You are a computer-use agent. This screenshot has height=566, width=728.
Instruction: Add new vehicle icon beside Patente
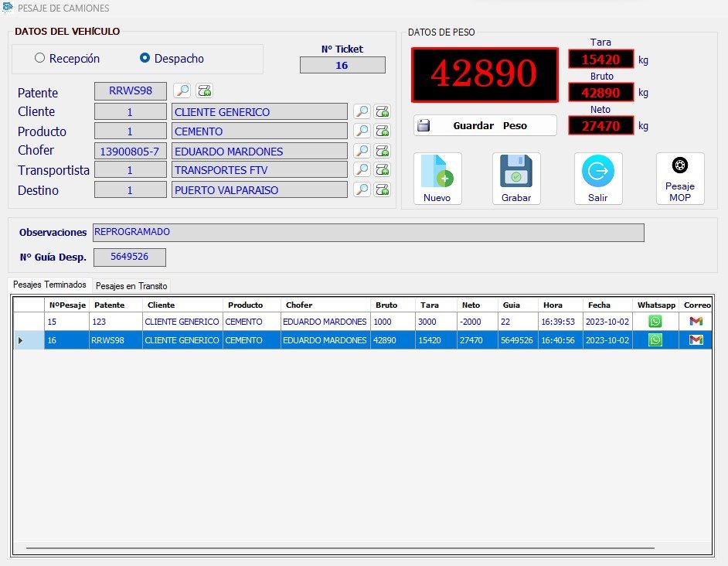coord(204,90)
